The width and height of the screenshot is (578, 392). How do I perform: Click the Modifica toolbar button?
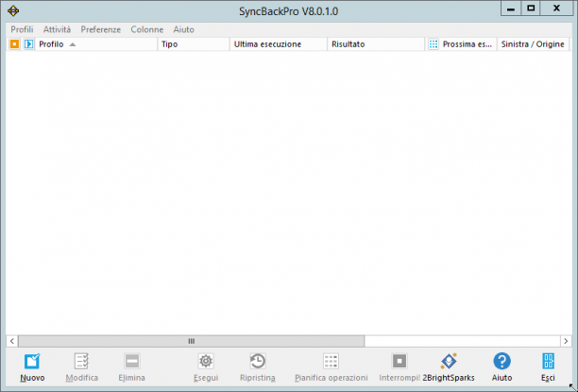click(x=81, y=367)
